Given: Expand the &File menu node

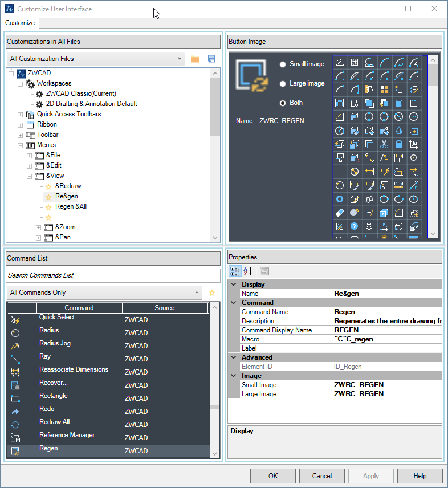Looking at the screenshot, I should click(x=29, y=156).
